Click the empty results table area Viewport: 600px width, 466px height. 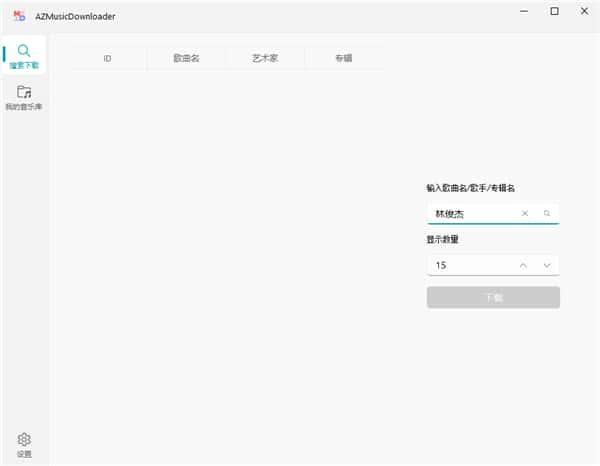(x=228, y=250)
